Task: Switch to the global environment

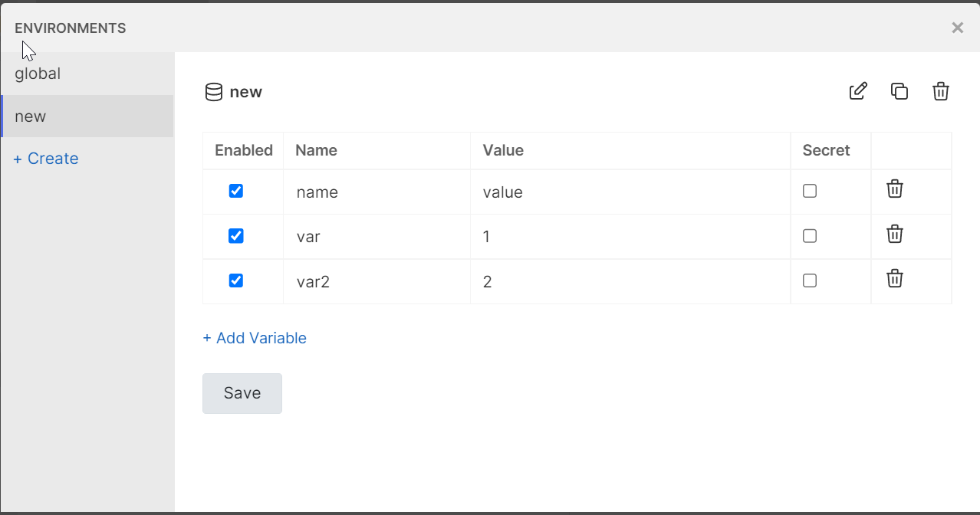Action: coord(36,74)
